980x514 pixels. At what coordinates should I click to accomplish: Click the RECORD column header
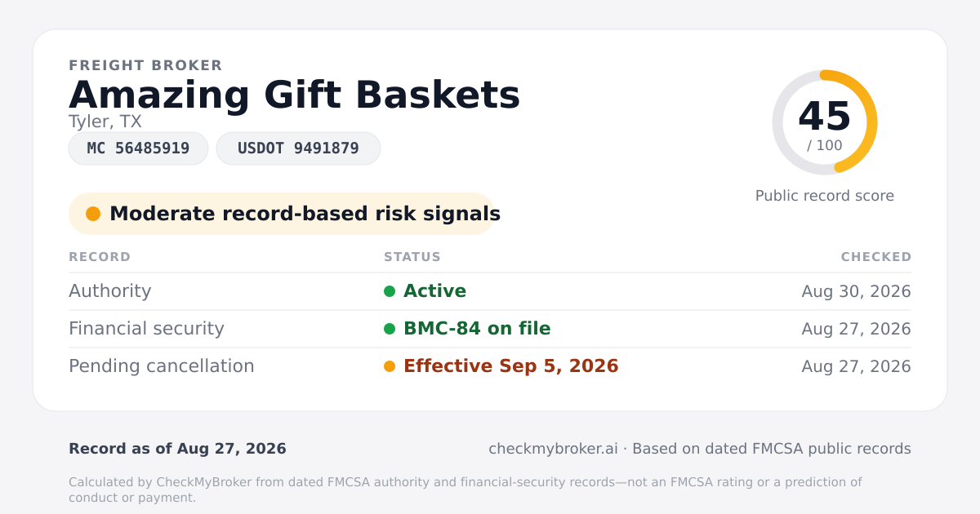pos(100,257)
